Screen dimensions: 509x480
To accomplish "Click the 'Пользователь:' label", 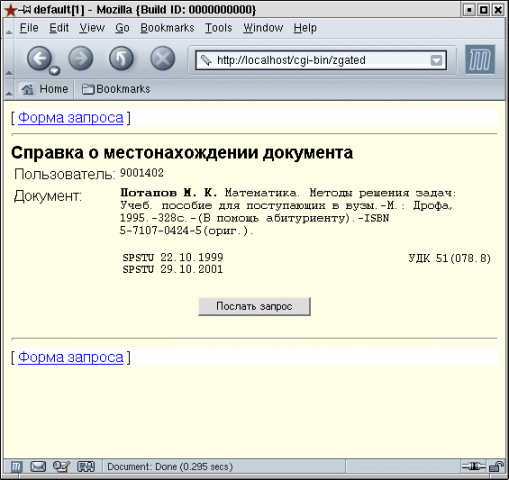I will coord(65,174).
